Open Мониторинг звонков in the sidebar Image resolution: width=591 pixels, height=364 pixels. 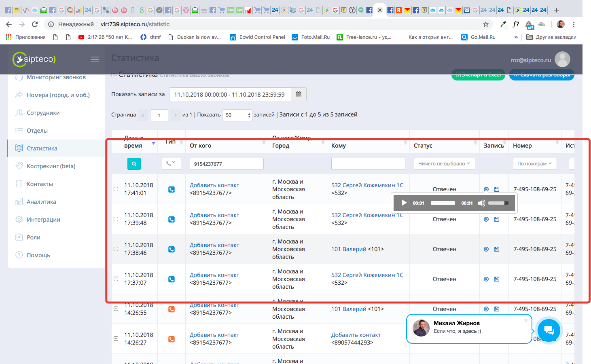tap(56, 77)
